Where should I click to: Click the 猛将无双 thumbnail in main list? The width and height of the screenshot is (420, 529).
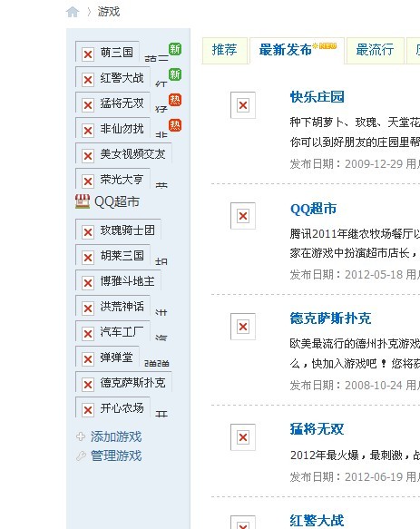(243, 437)
